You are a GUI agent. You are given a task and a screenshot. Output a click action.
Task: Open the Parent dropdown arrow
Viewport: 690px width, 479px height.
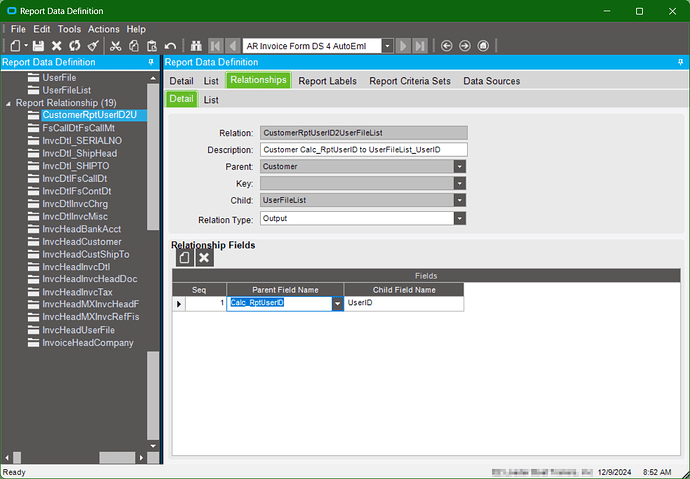tap(459, 167)
